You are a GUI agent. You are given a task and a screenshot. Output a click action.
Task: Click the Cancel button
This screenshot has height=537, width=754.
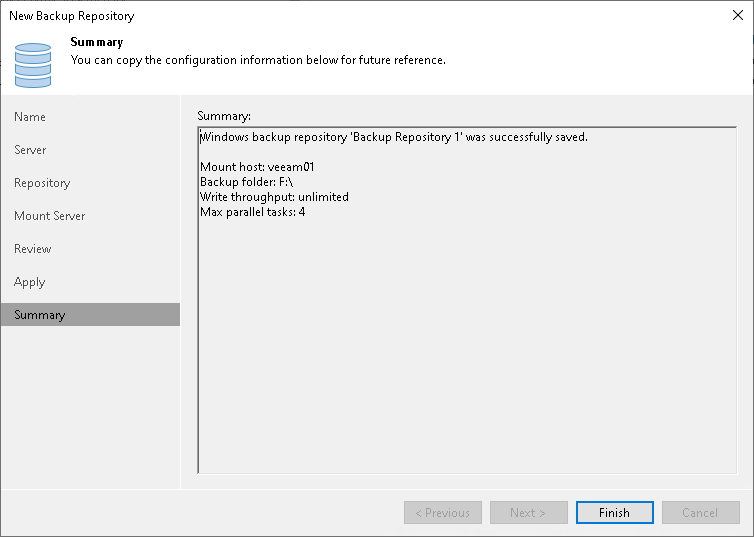[x=700, y=513]
